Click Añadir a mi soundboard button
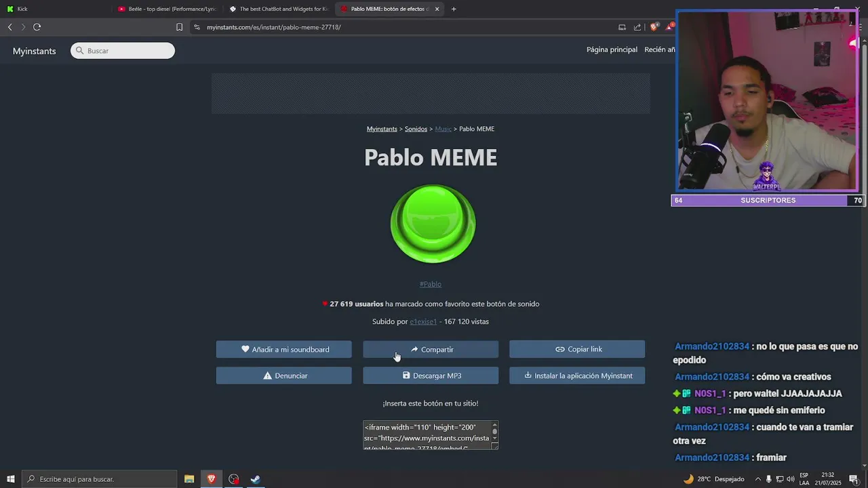 tap(283, 349)
